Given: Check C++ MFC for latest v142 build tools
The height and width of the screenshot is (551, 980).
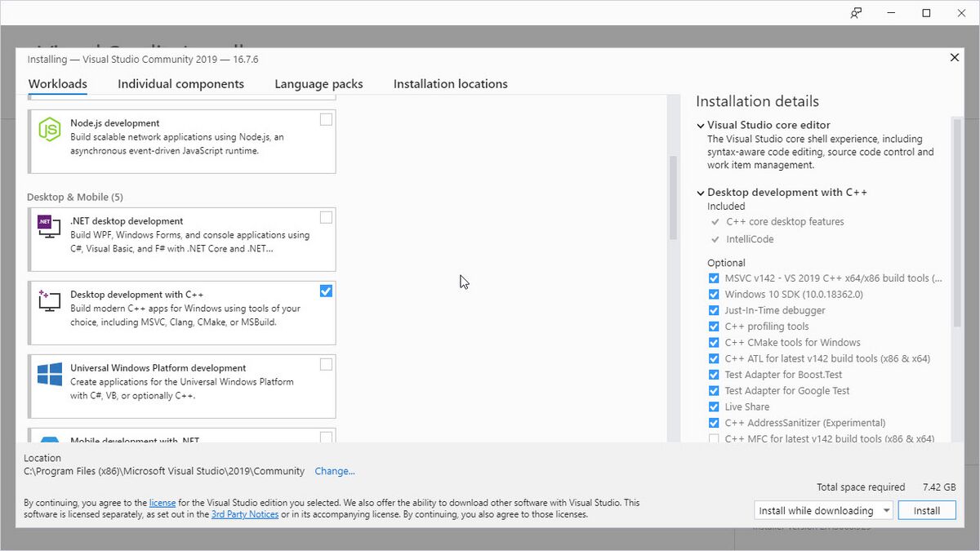Looking at the screenshot, I should 714,438.
